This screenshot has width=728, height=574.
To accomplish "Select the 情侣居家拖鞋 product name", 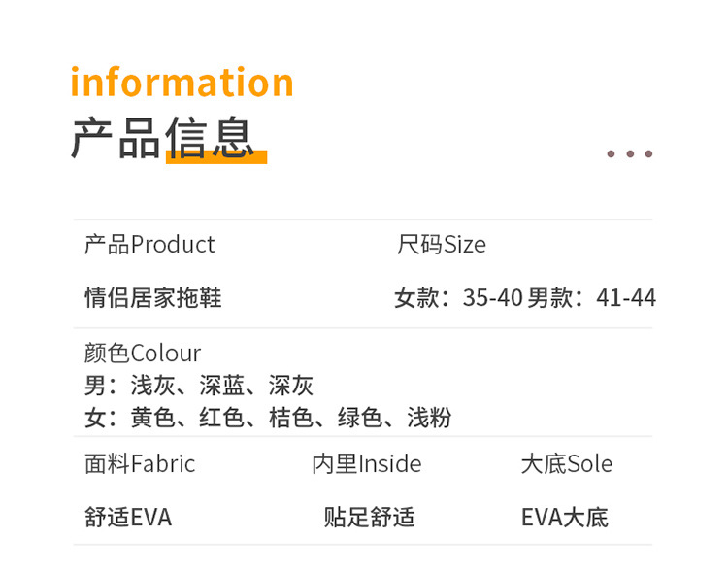I will [x=153, y=297].
